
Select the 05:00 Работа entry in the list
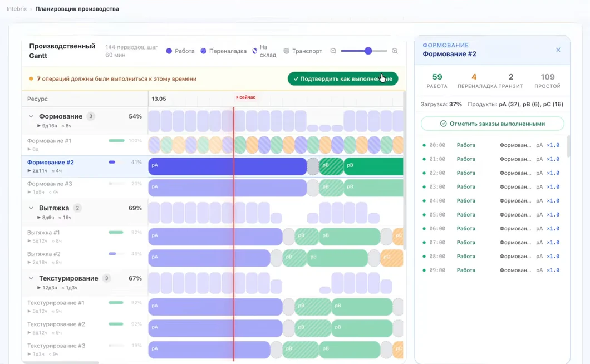[x=491, y=215]
